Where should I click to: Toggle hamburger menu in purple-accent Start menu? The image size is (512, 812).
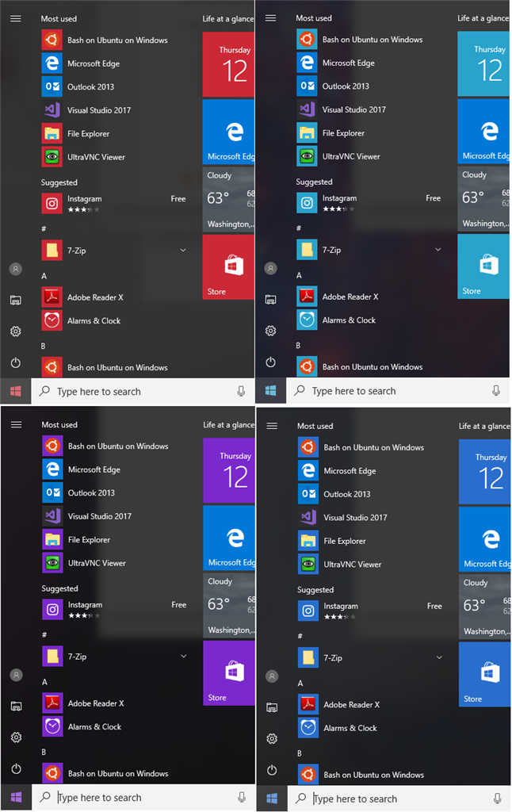pyautogui.click(x=16, y=425)
